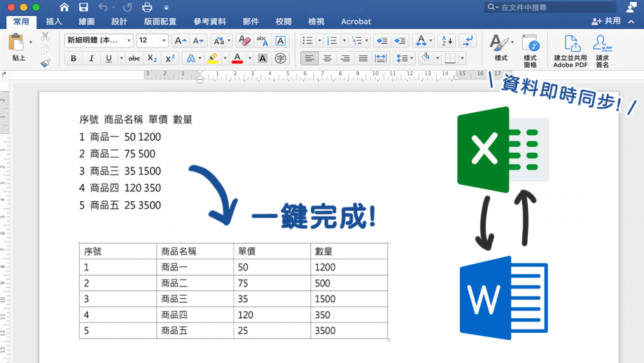
Task: Click the 共用 share button
Action: click(x=606, y=21)
